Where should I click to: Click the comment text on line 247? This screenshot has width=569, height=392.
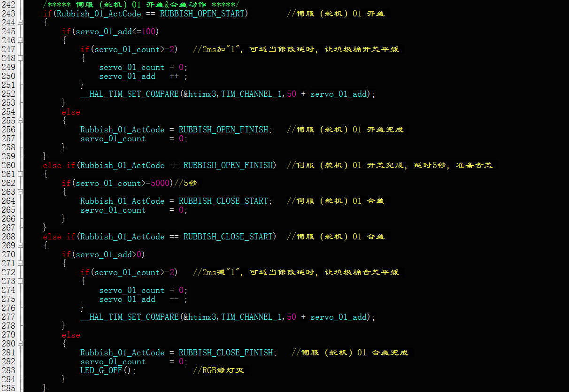296,49
